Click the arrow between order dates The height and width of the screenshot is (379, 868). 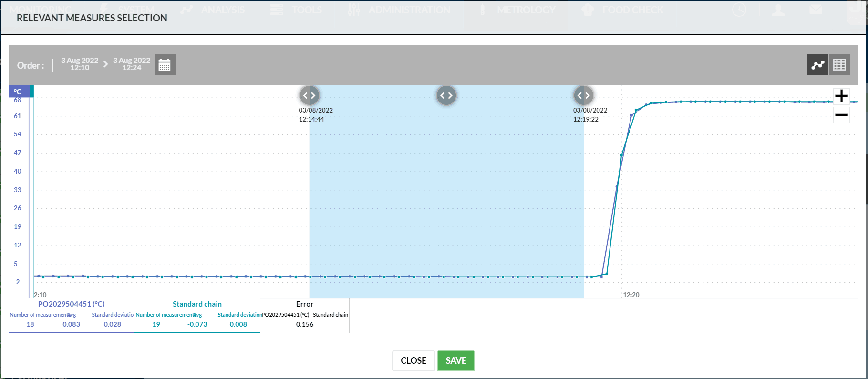coord(106,64)
